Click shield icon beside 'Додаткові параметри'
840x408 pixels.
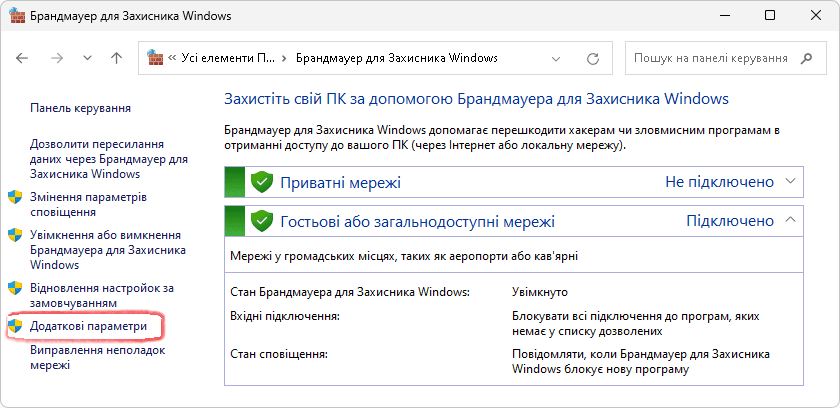tap(15, 326)
